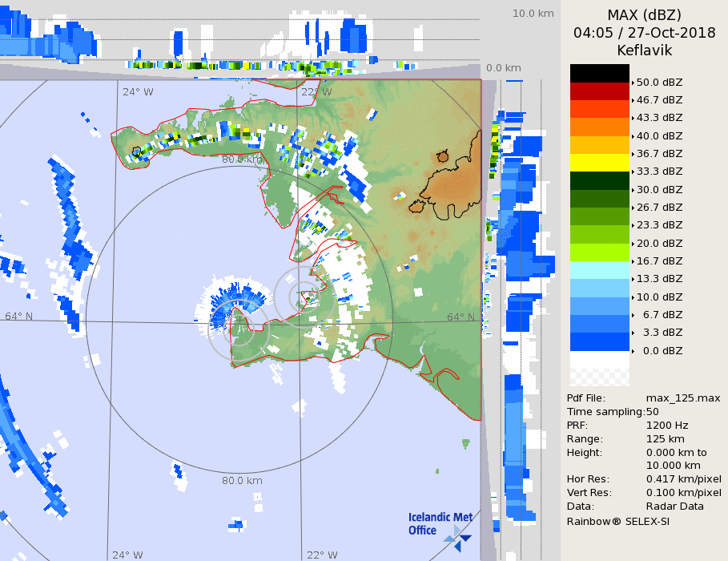728x561 pixels.
Task: Click the arrow marker beside 50.0 dBZ
Action: tap(633, 83)
